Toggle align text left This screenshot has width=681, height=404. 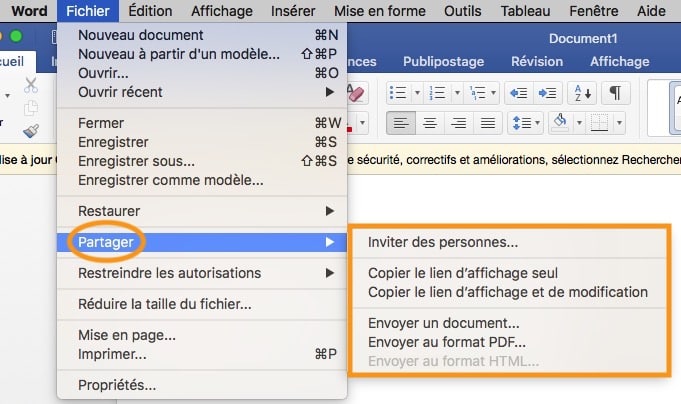400,123
